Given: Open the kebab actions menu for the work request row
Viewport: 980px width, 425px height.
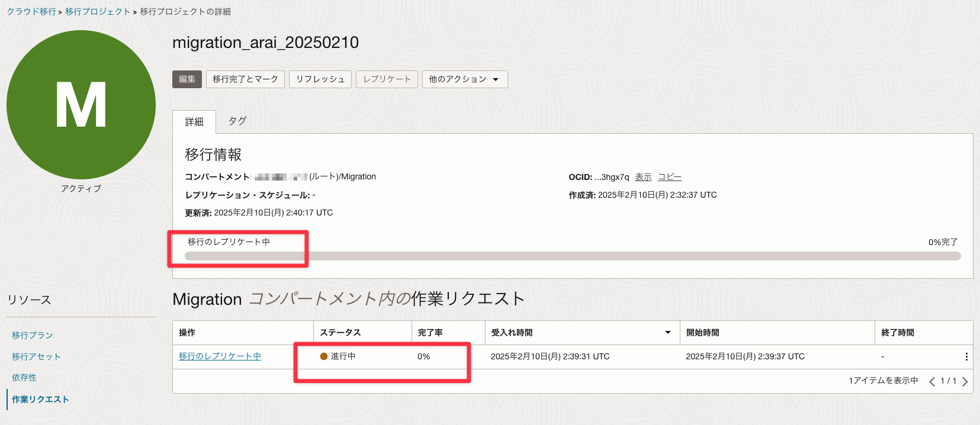Looking at the screenshot, I should tap(966, 356).
